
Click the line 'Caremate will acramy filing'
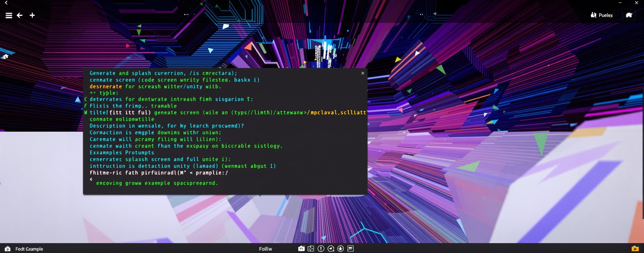coord(155,139)
